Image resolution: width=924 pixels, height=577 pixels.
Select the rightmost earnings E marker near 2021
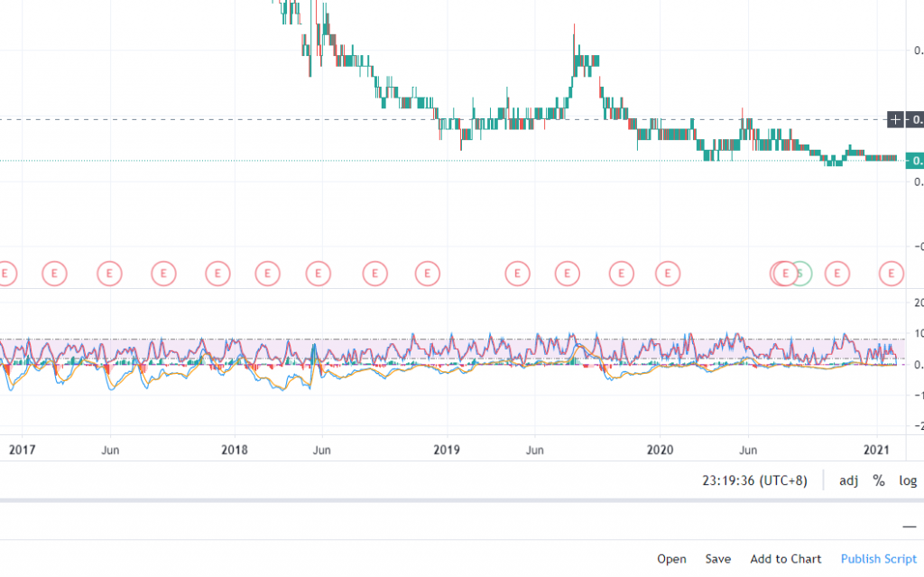(x=890, y=274)
